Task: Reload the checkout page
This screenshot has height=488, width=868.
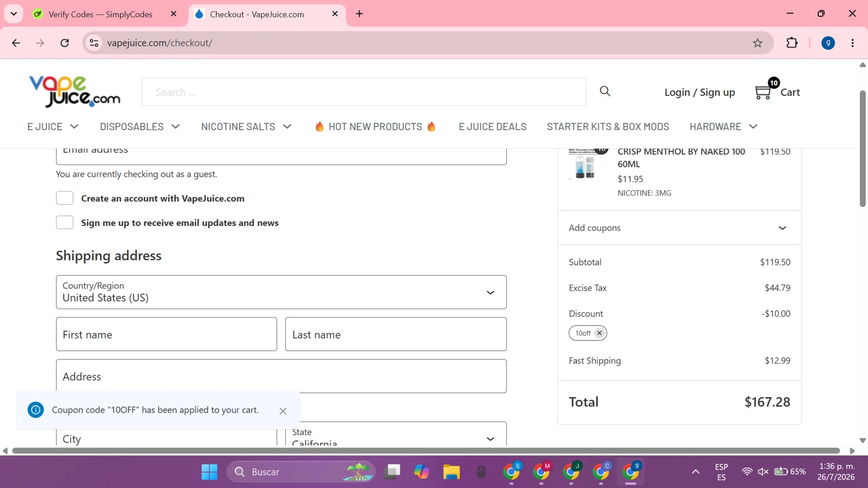Action: point(65,43)
